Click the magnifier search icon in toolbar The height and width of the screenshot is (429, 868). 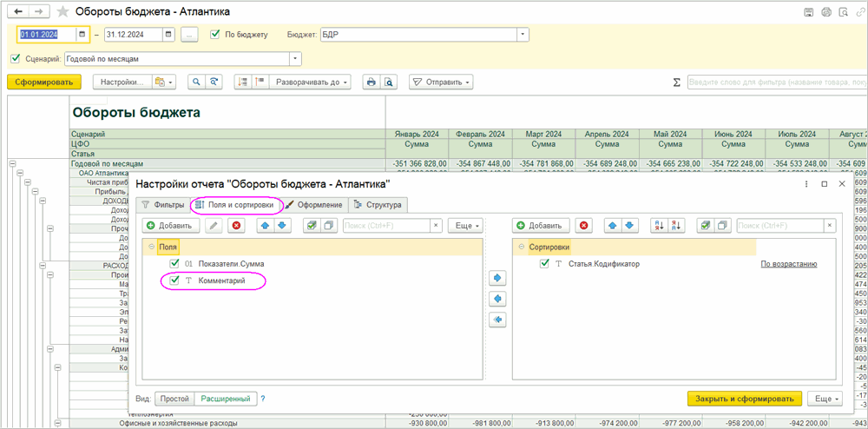(197, 82)
